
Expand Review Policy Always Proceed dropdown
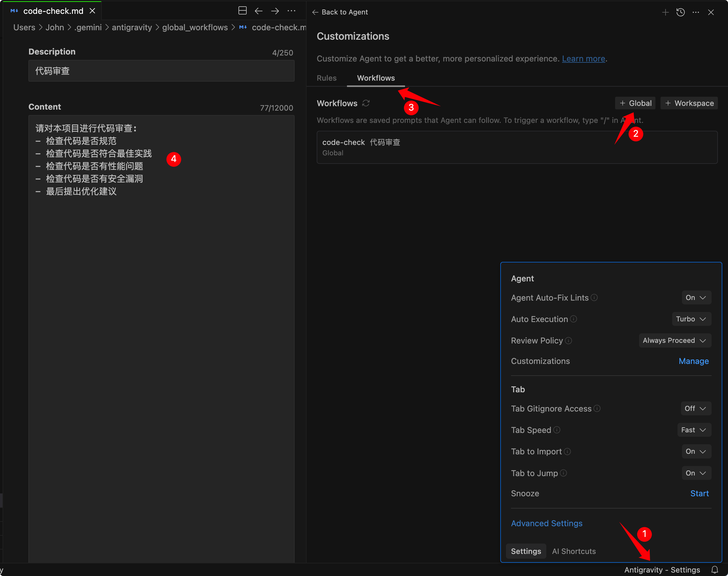tap(675, 340)
